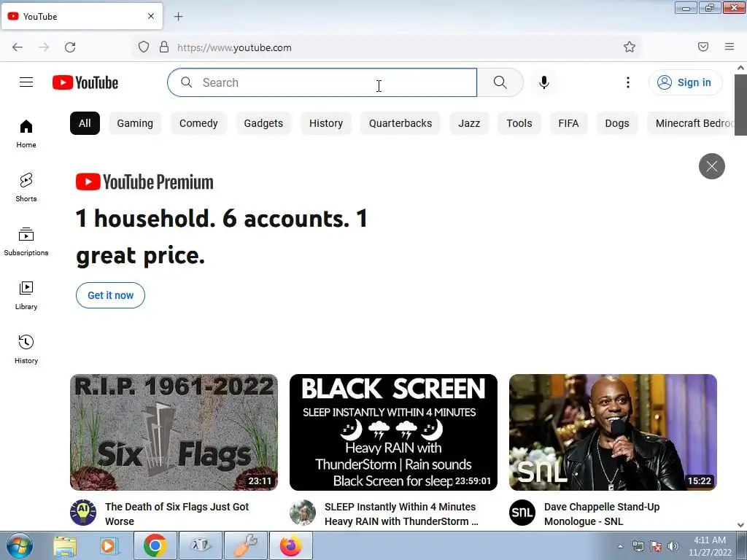
Task: Click the Sign in button
Action: [685, 82]
